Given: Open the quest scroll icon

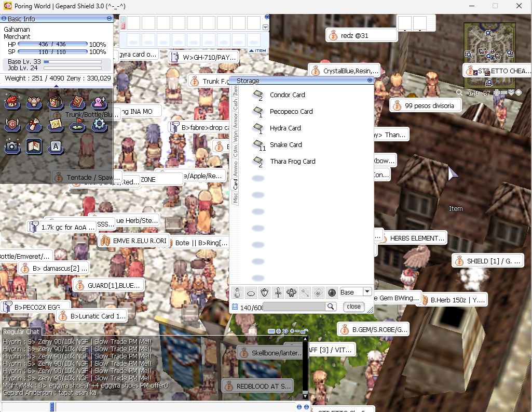Looking at the screenshot, I should click(34, 125).
